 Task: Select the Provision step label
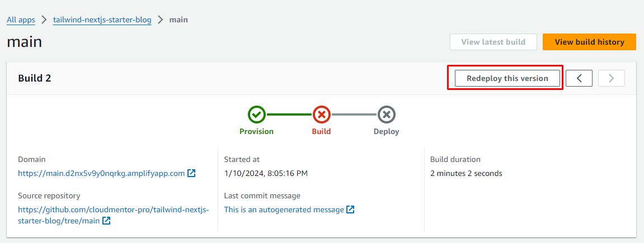256,132
